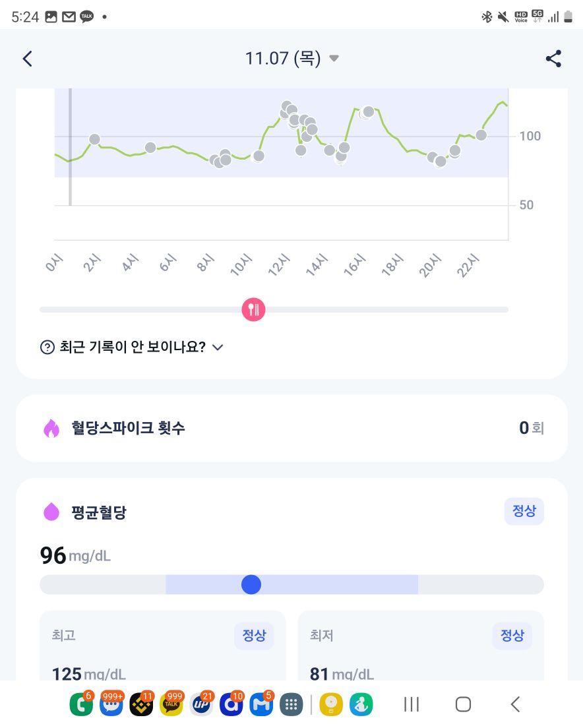Expand the 11.07 (목) date dropdown
The height and width of the screenshot is (728, 583).
[x=292, y=59]
